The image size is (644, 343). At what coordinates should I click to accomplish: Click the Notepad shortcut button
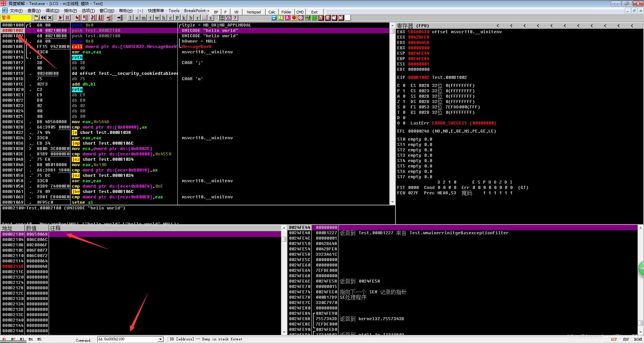(254, 12)
